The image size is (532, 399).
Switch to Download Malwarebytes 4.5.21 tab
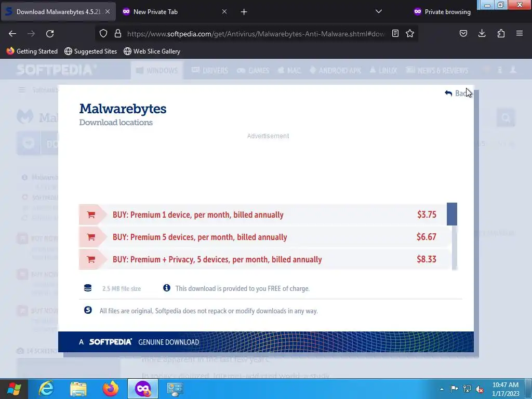tap(58, 11)
